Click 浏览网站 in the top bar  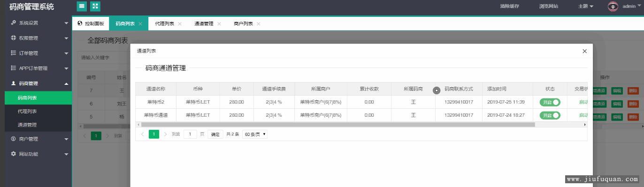click(548, 6)
